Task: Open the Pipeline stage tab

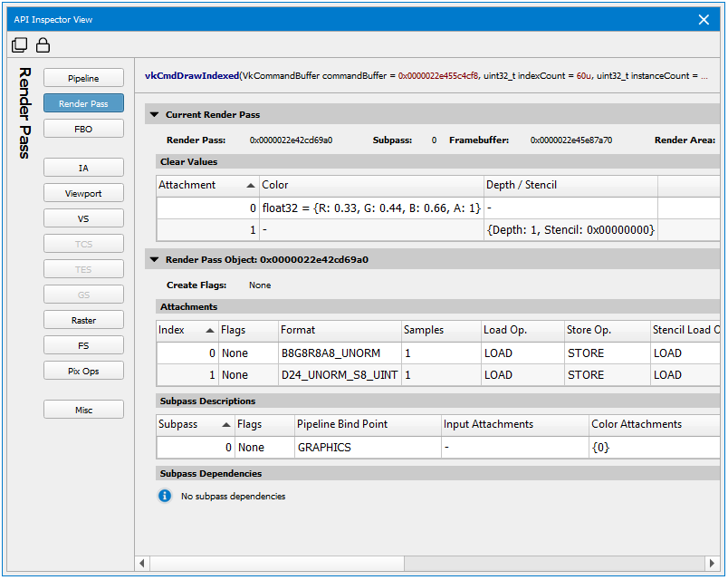Action: (x=83, y=79)
